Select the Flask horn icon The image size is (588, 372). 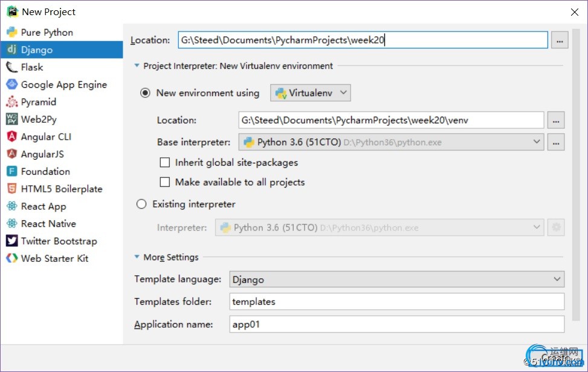click(12, 67)
